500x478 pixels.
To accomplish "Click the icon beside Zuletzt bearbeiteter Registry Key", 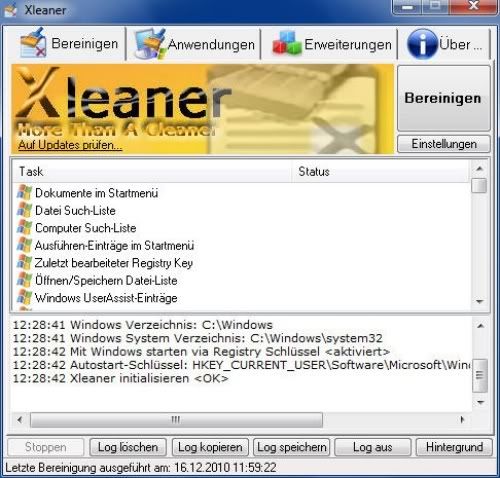I will point(24,263).
